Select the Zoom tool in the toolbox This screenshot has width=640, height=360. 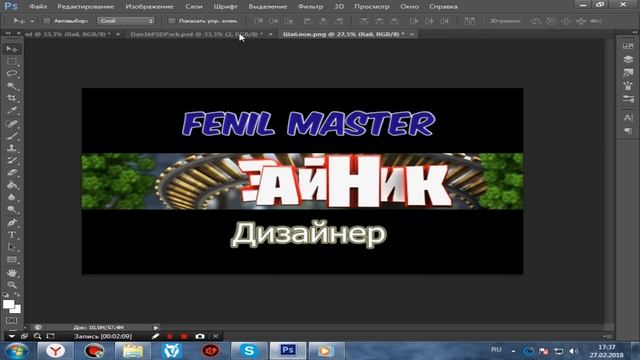pyautogui.click(x=12, y=284)
